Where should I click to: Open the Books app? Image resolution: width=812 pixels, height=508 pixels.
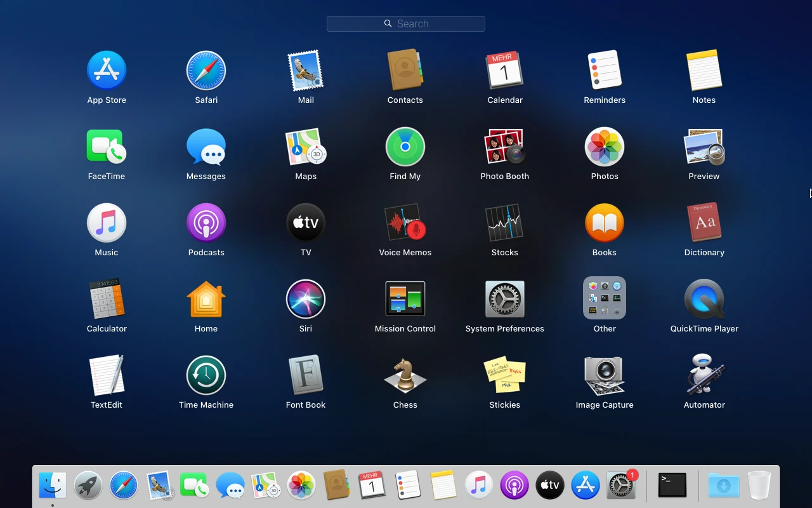pyautogui.click(x=605, y=223)
